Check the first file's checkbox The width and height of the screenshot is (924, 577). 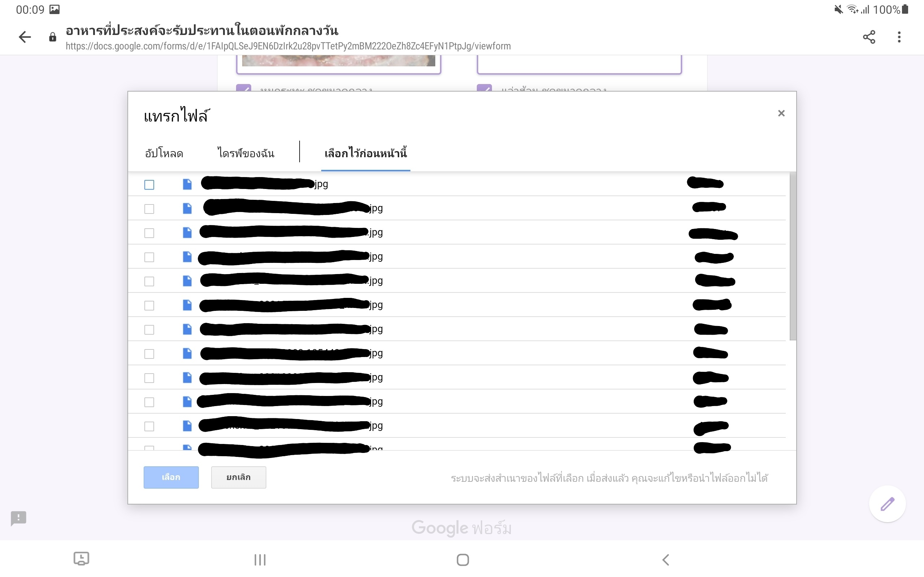[149, 185]
